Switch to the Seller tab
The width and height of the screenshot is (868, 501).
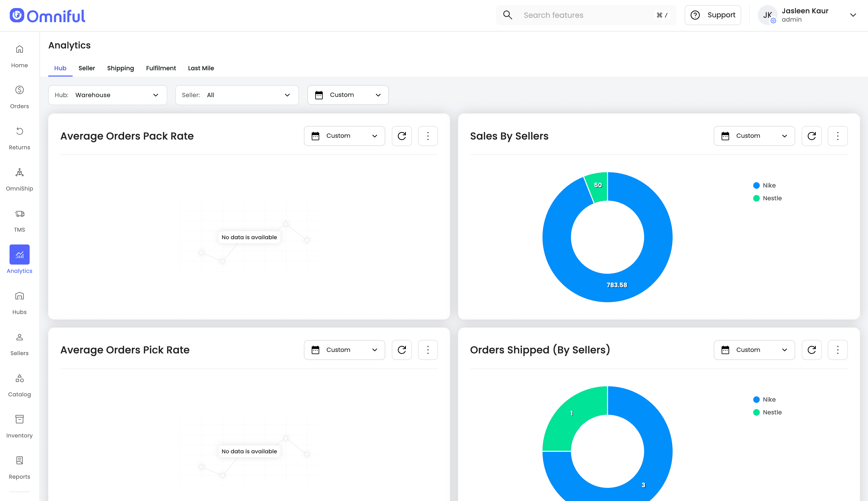(86, 68)
